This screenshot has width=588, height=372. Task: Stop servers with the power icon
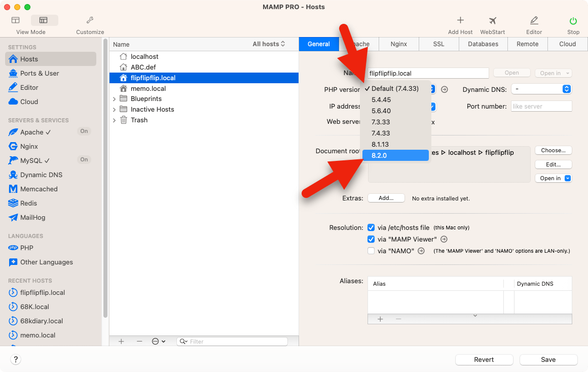pyautogui.click(x=573, y=21)
